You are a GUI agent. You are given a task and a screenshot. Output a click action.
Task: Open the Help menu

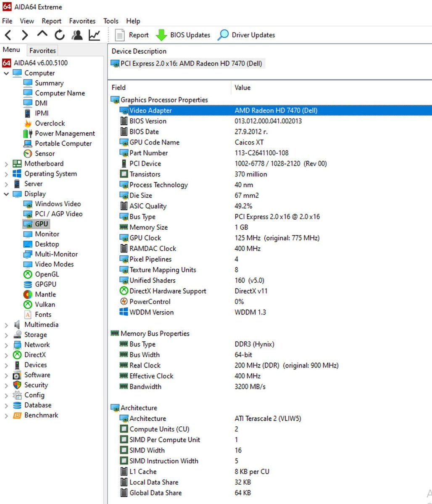pos(133,21)
